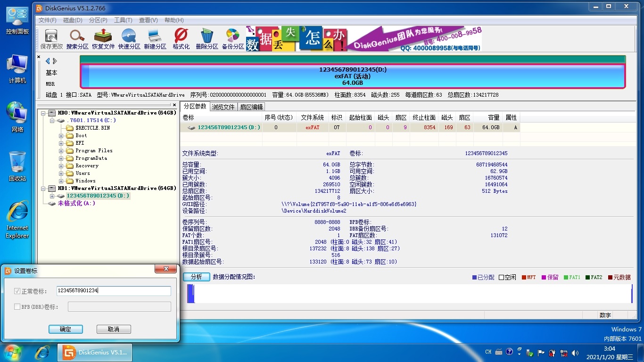This screenshot has height=362, width=644.
Task: Click the CH input language indicator
Action: [488, 352]
